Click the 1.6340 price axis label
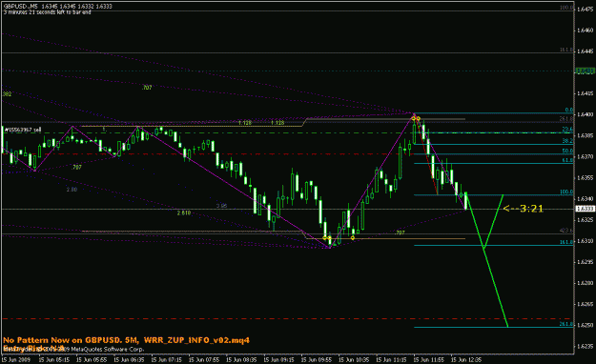The width and height of the screenshot is (596, 364). coord(586,199)
